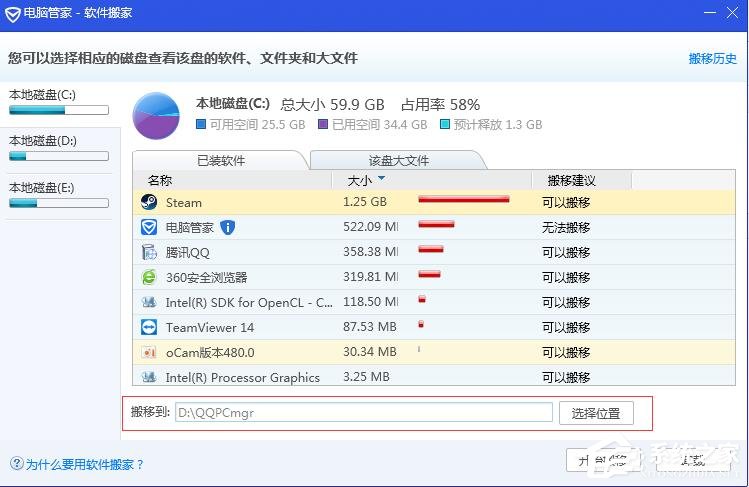
Task: Click the blue info badge beside 电脑管家
Action: coord(228,227)
